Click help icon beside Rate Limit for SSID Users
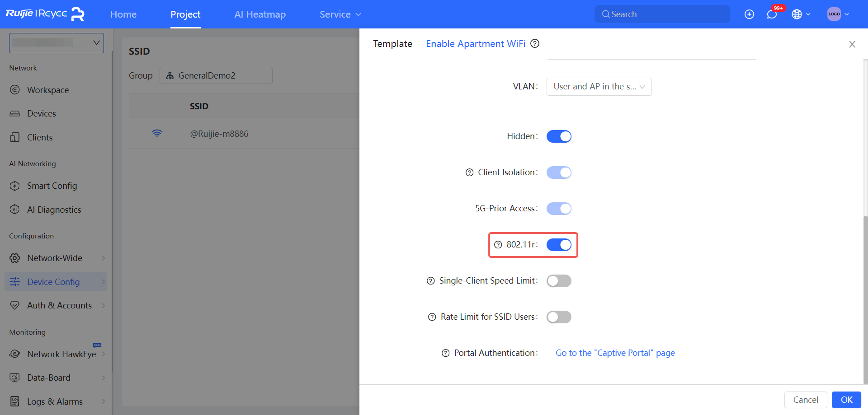Screen dimensions: 868x415 (x=432, y=317)
